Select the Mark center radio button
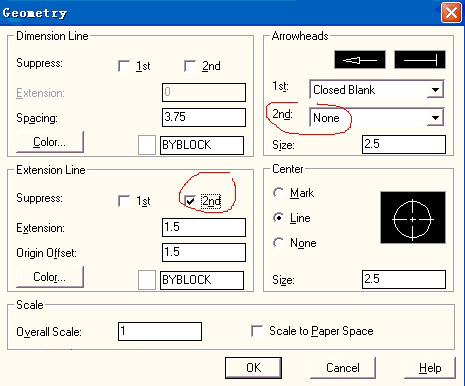The image size is (465, 386). (278, 192)
